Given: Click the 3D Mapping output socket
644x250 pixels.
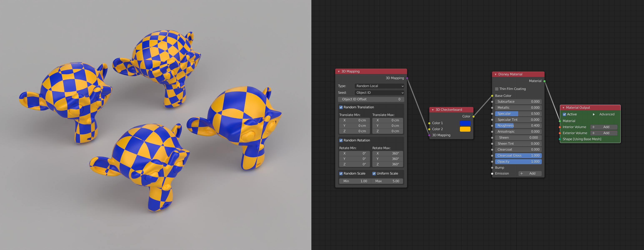Looking at the screenshot, I should (407, 78).
